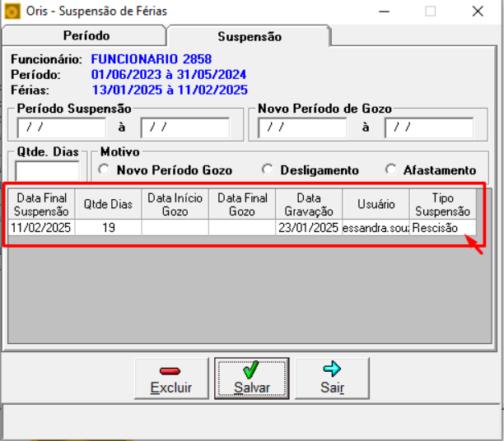
Task: Click the Sair button with arrow icon
Action: click(332, 378)
